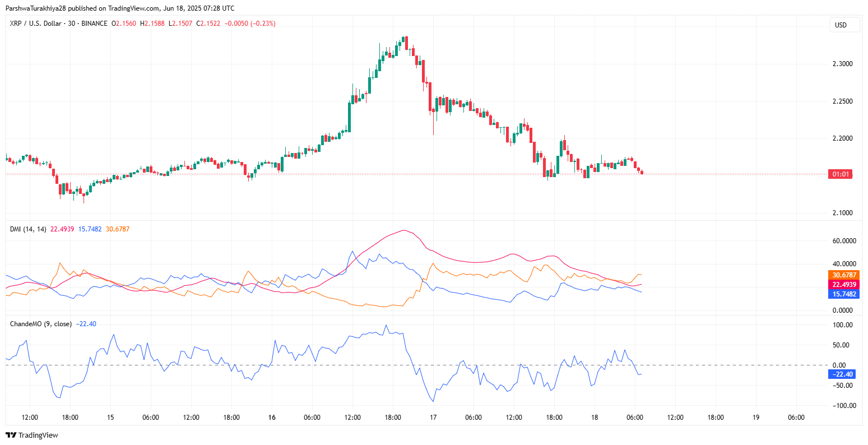Viewport: 868px width, 445px height.
Task: Click date marker 17 on time axis
Action: 433,418
